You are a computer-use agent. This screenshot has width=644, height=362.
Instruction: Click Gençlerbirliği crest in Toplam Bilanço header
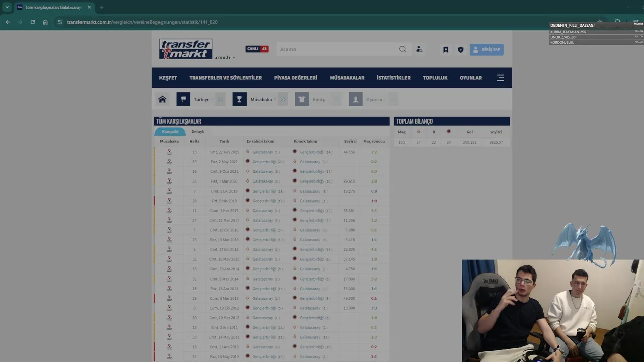[x=449, y=132]
